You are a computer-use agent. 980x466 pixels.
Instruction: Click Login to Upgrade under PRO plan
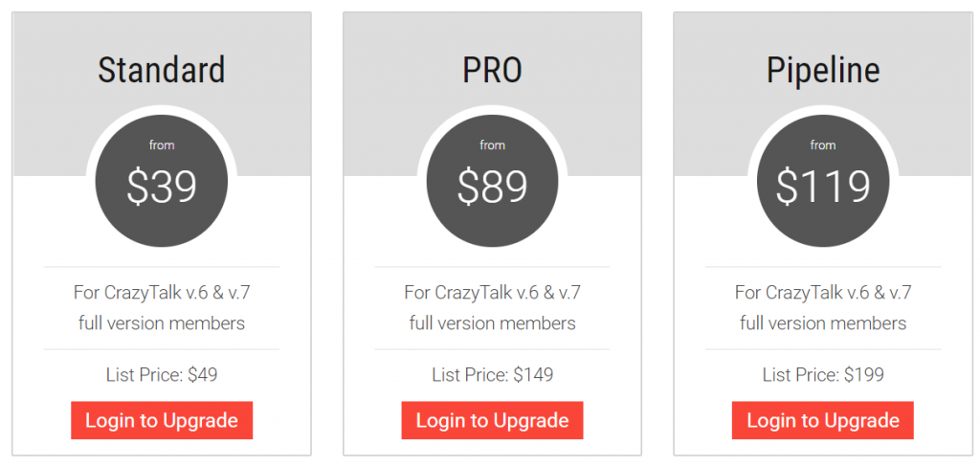point(492,420)
